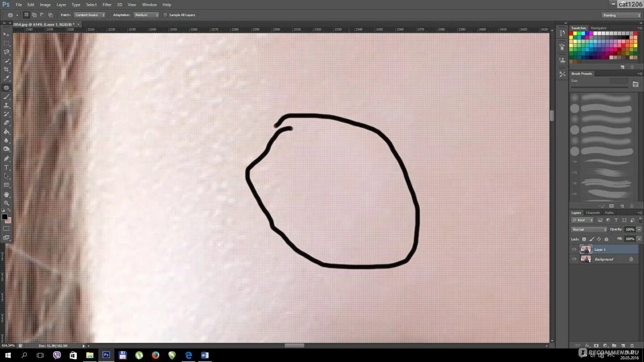Toggle lock transparent pixels

584,239
